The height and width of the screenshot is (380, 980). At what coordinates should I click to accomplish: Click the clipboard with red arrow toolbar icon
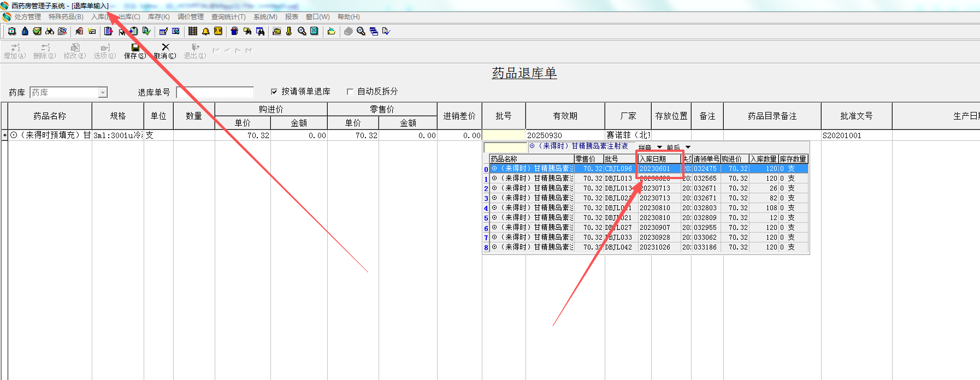[108, 31]
